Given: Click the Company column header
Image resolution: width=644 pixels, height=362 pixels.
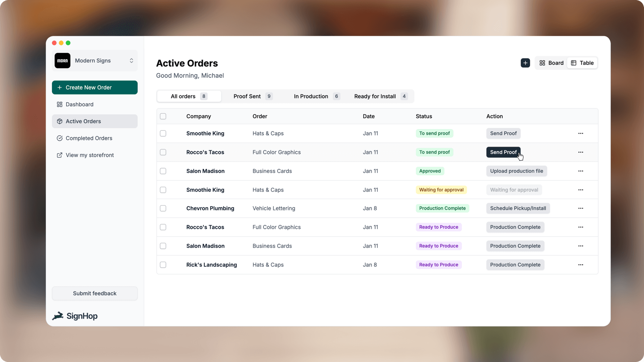Looking at the screenshot, I should [199, 116].
